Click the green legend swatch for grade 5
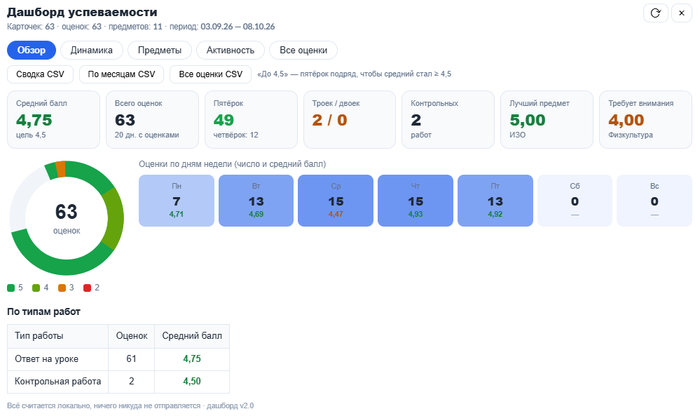Image resolution: width=700 pixels, height=416 pixels. point(11,288)
